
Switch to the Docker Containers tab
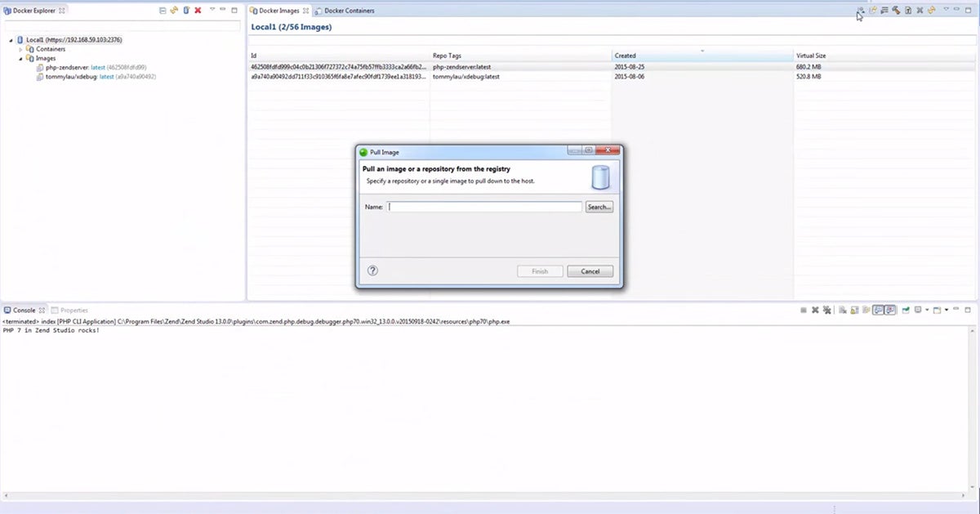[349, 11]
